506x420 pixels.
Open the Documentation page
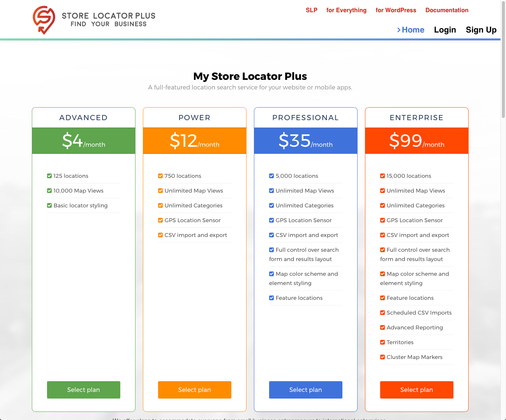(447, 10)
